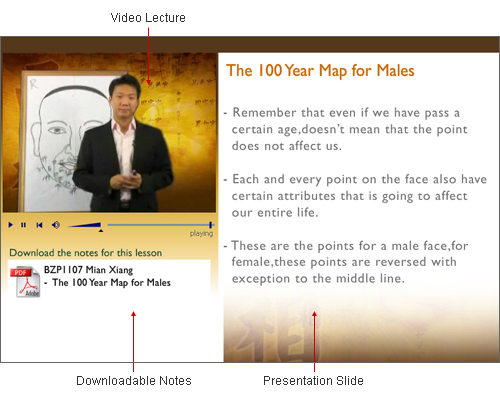Click the video seek progress bar
This screenshot has height=400, width=500.
(x=161, y=225)
